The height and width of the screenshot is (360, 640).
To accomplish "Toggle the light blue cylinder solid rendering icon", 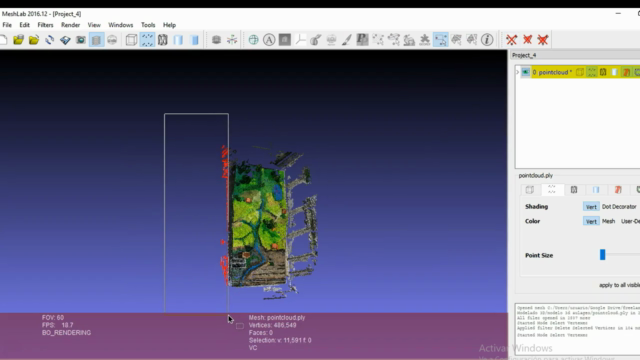I will click(178, 40).
